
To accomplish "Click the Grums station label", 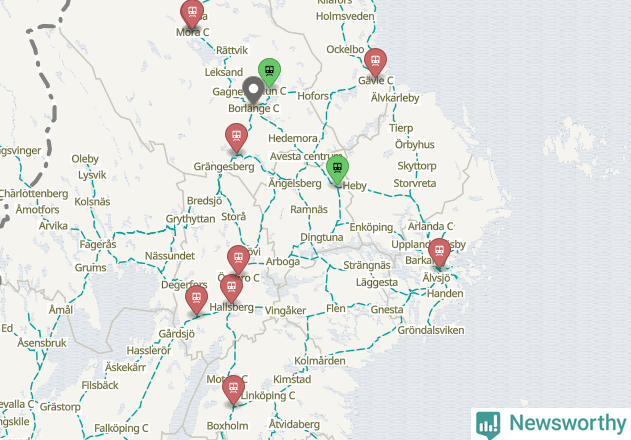I will pos(91,268).
